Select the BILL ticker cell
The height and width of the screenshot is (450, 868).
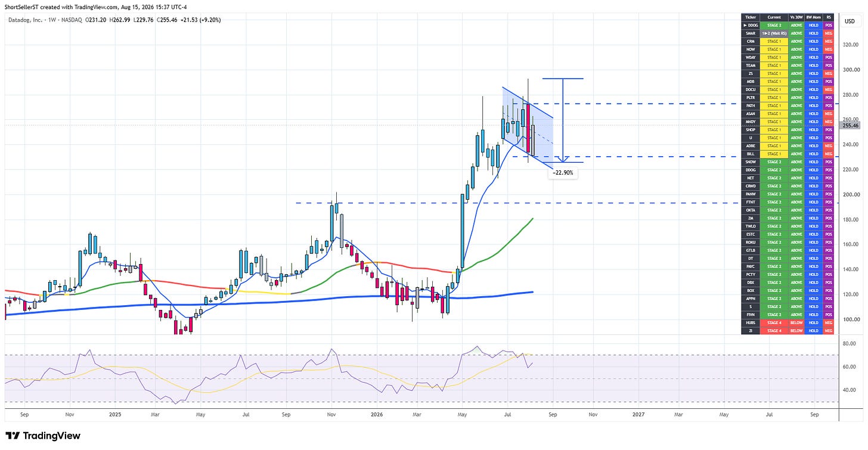pyautogui.click(x=751, y=154)
